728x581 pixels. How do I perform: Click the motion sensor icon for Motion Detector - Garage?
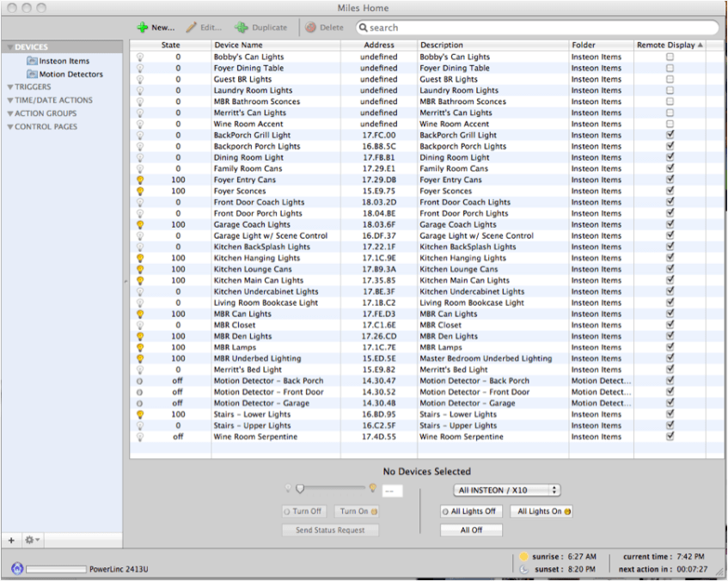[140, 403]
